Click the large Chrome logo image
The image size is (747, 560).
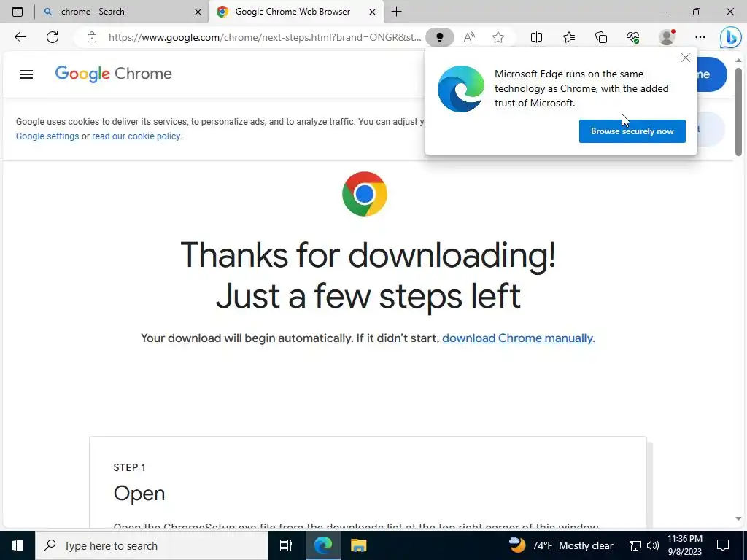click(x=365, y=194)
